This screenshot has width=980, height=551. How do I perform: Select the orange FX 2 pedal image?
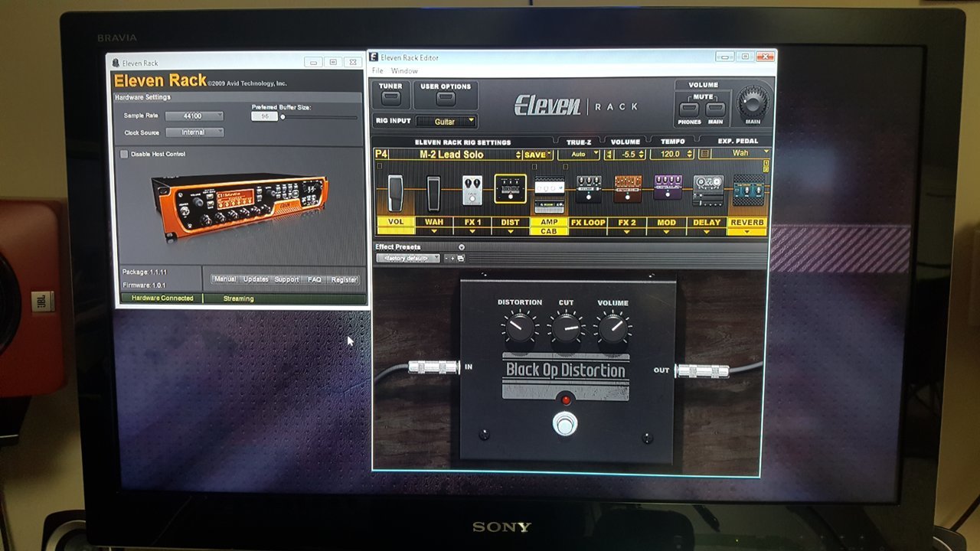click(628, 189)
